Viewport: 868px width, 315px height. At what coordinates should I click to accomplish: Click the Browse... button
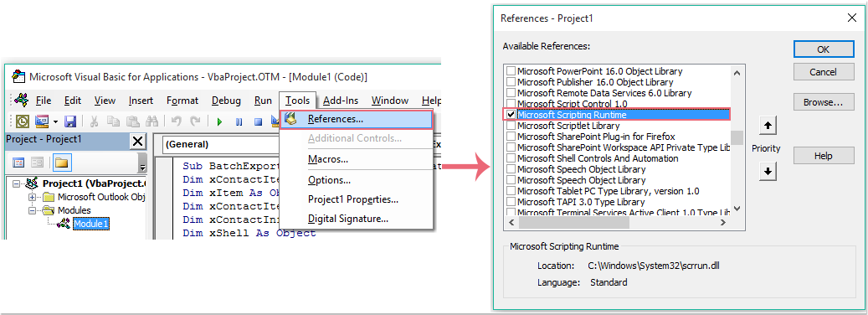click(823, 102)
